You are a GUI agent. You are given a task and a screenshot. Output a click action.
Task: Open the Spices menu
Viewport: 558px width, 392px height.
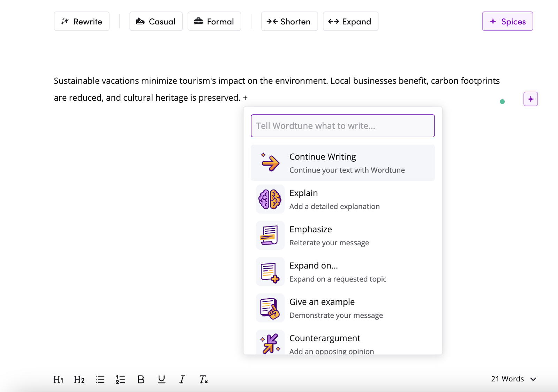click(x=507, y=21)
